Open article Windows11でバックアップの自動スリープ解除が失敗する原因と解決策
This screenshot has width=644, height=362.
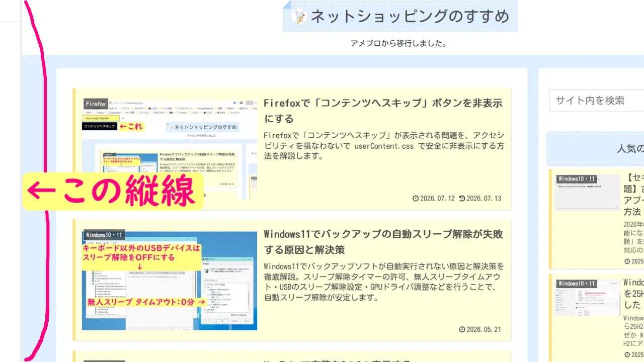tap(383, 242)
